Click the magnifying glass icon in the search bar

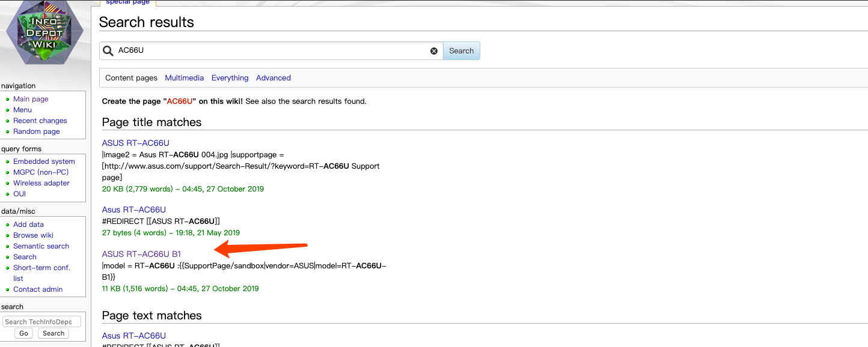click(108, 51)
